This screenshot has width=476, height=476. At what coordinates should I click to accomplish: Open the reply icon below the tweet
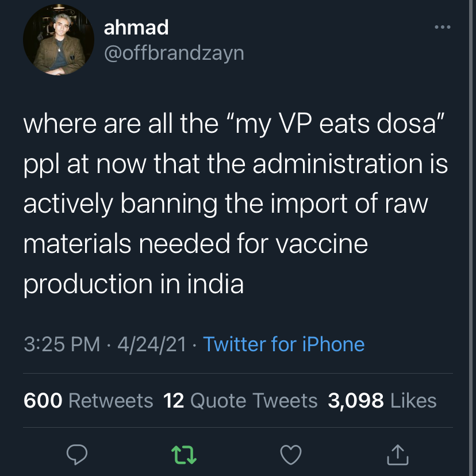click(77, 455)
